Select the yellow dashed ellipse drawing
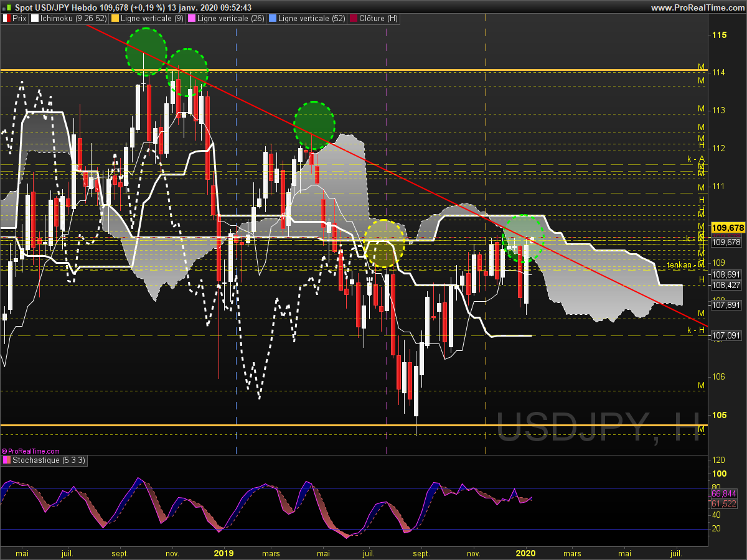Viewport: 747px width, 560px height. point(385,243)
